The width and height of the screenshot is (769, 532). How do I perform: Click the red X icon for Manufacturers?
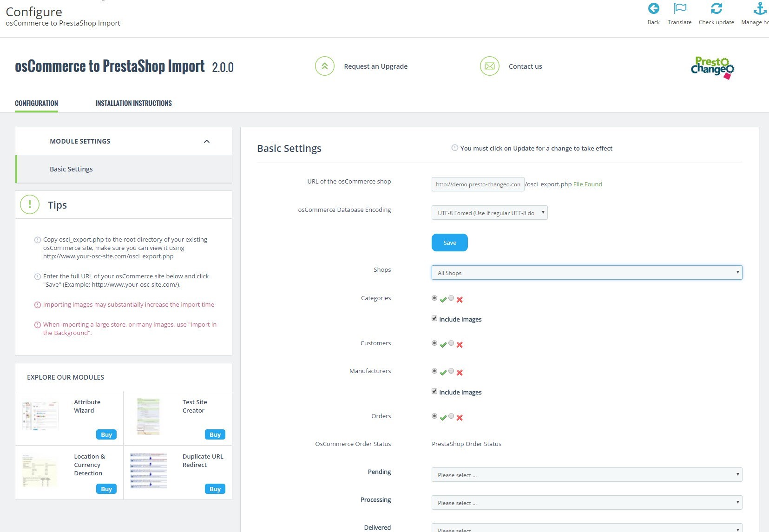pos(460,373)
